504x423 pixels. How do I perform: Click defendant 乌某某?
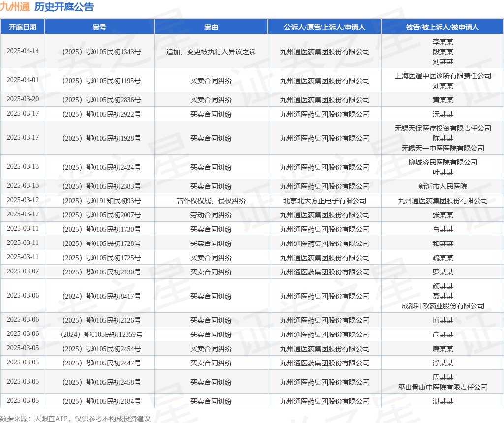pyautogui.click(x=443, y=229)
